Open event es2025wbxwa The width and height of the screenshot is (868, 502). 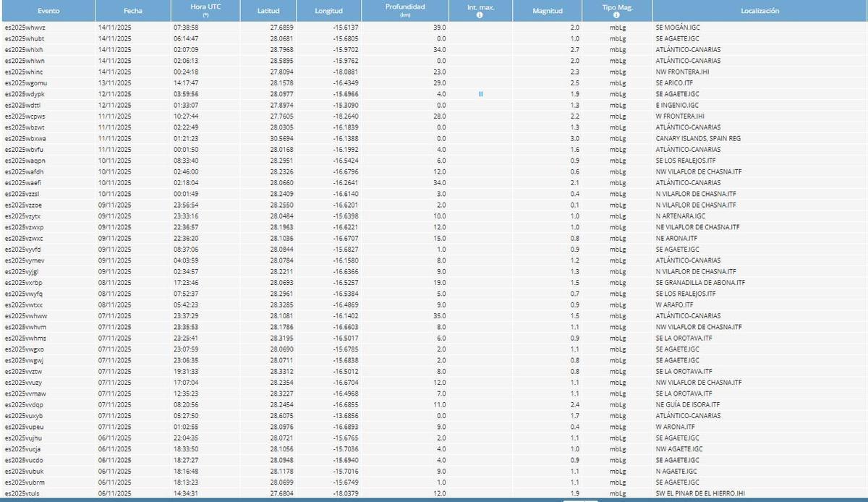[x=25, y=138]
